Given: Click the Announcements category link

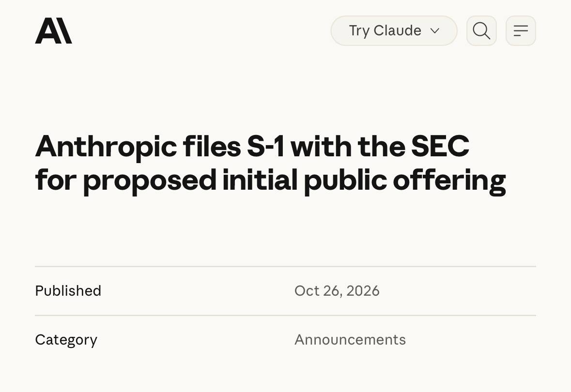Looking at the screenshot, I should (x=350, y=340).
